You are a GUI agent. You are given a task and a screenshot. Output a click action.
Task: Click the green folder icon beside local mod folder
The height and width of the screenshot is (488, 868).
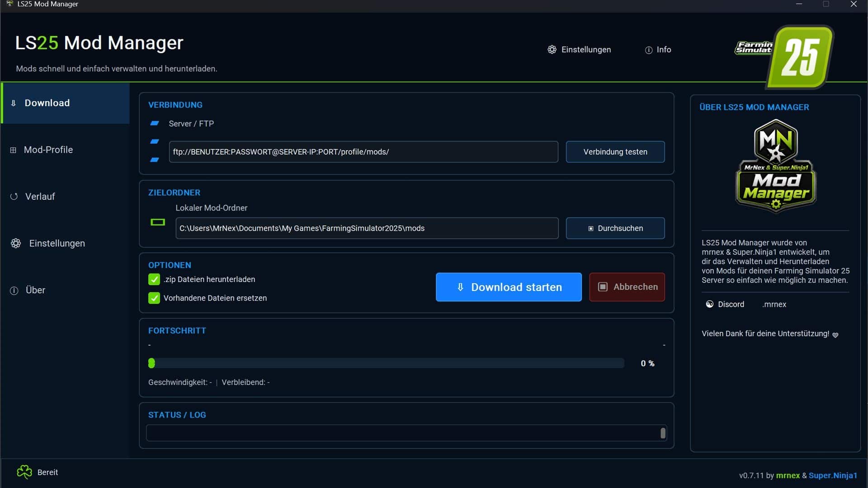158,222
